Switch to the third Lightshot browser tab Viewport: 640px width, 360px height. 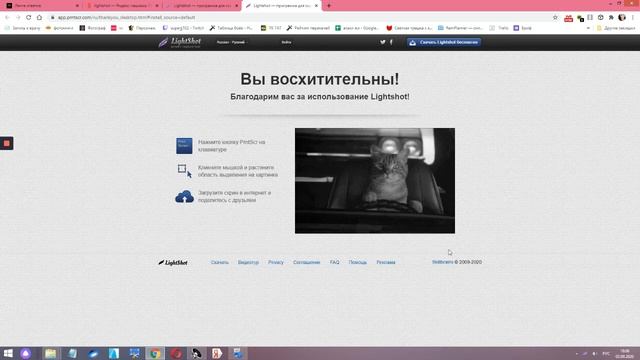pyautogui.click(x=202, y=6)
